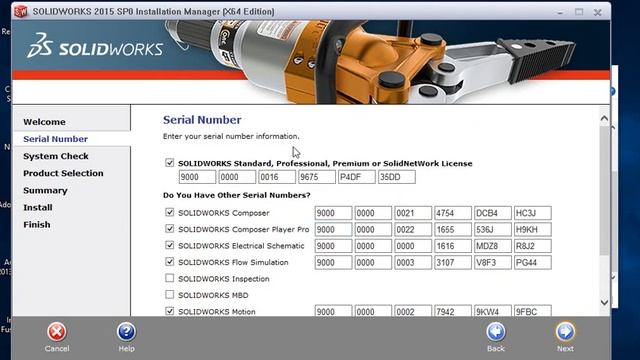The width and height of the screenshot is (640, 360).
Task: Click the SOLIDWORKS title bar app icon
Action: [20, 11]
